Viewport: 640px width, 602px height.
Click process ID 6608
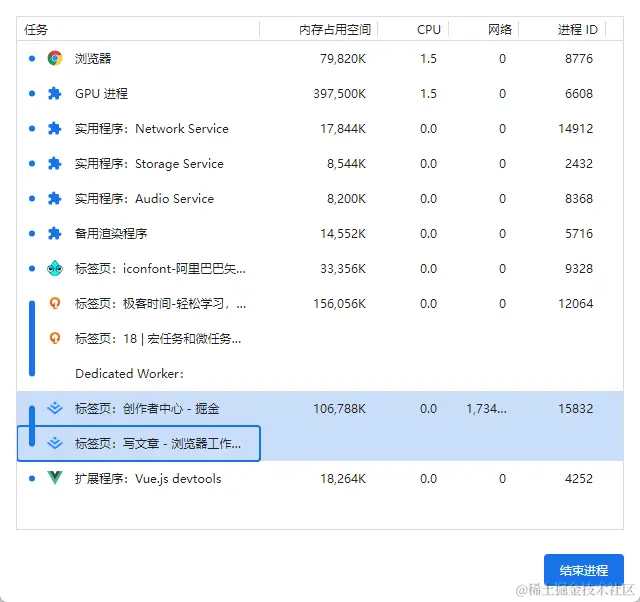coord(579,94)
